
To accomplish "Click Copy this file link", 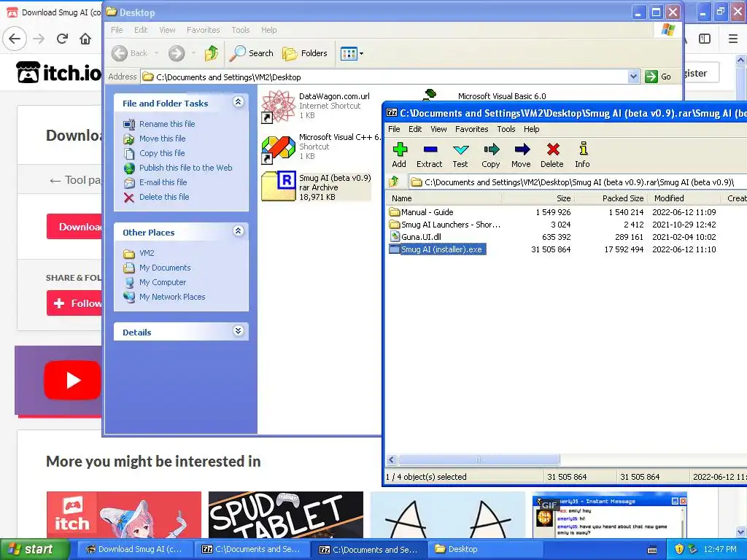I will point(162,153).
